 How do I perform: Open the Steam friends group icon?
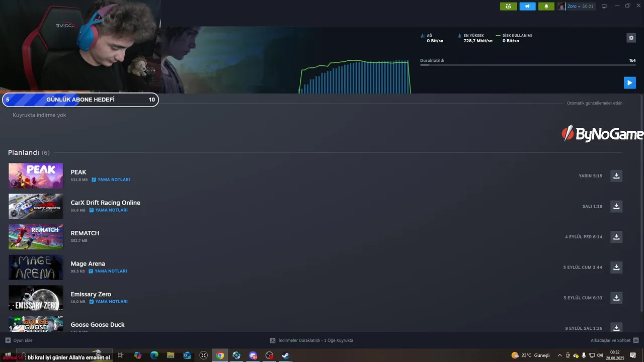pyautogui.click(x=508, y=6)
